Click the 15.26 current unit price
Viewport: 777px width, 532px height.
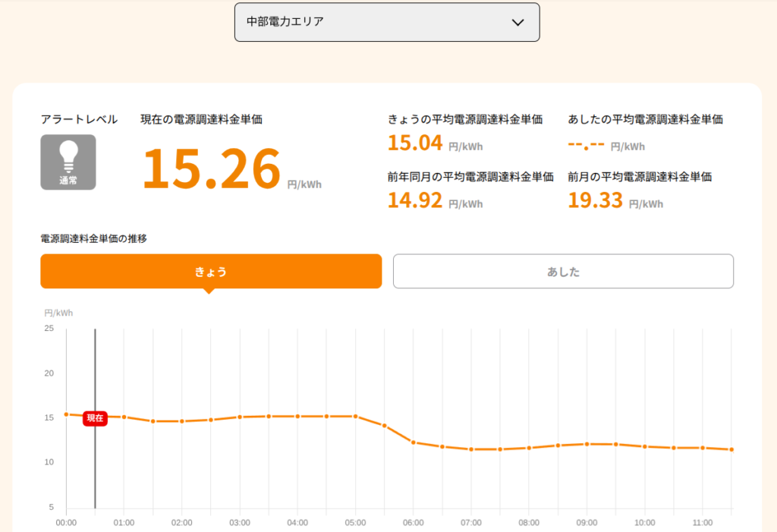click(x=212, y=168)
